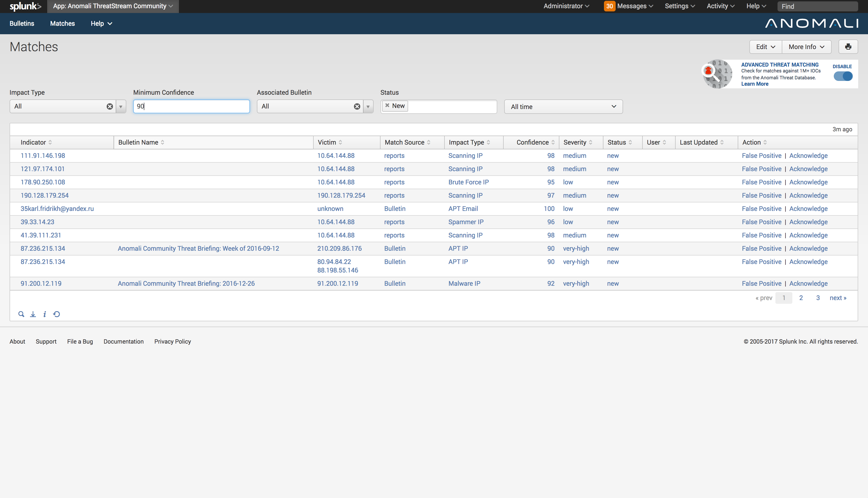Viewport: 868px width, 498px height.
Task: Click the 30 messages badge
Action: (x=610, y=6)
